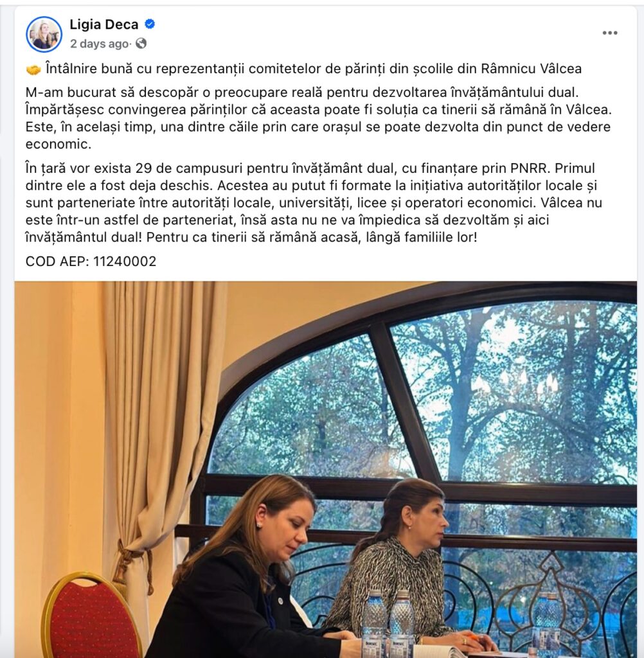The width and height of the screenshot is (644, 658).
Task: Click the paragraph starting "M-am bucurat"
Action: coord(319,118)
